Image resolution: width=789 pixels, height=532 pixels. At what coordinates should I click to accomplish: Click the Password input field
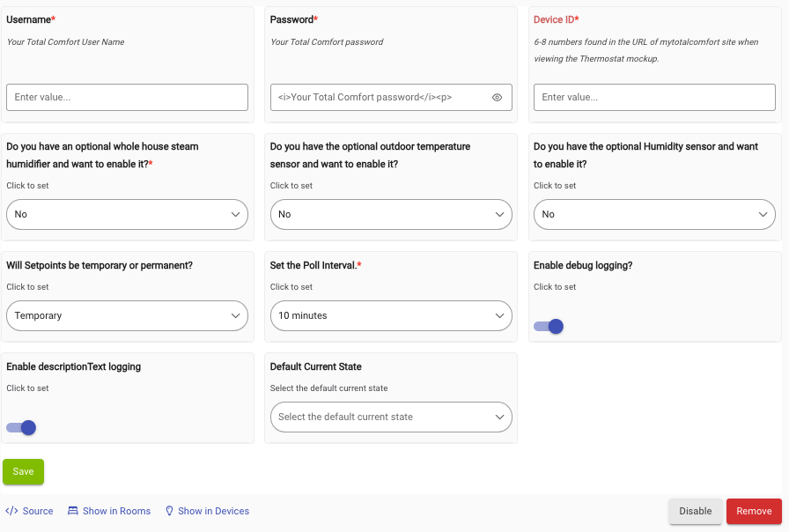pos(381,97)
